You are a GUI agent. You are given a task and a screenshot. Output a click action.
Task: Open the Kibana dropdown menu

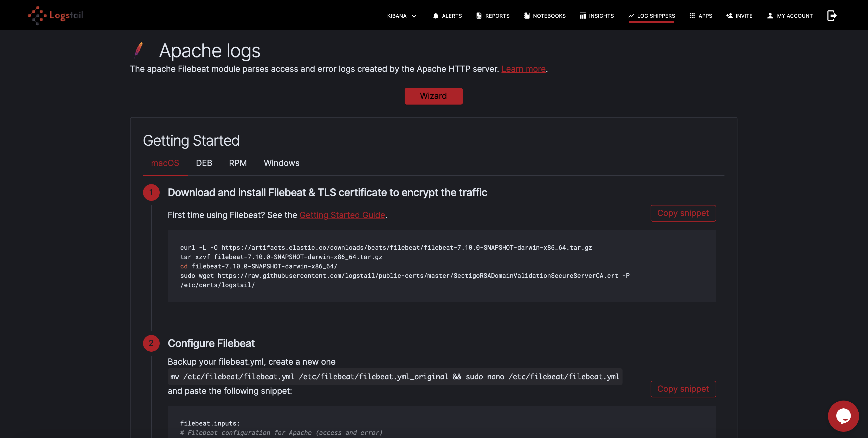point(402,16)
